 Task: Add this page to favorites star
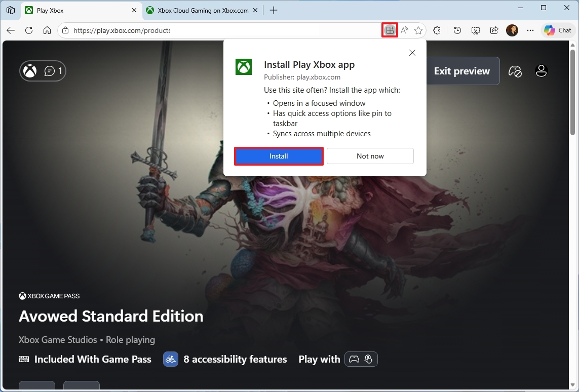point(418,30)
